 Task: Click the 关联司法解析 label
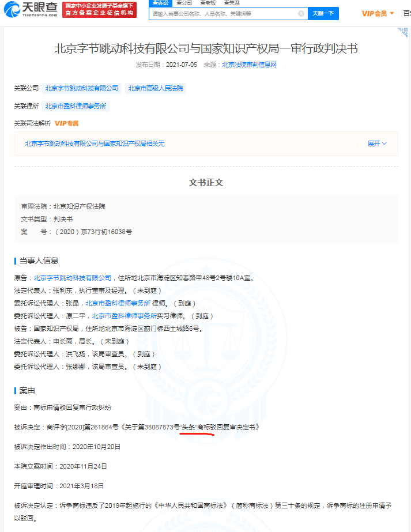click(32, 123)
